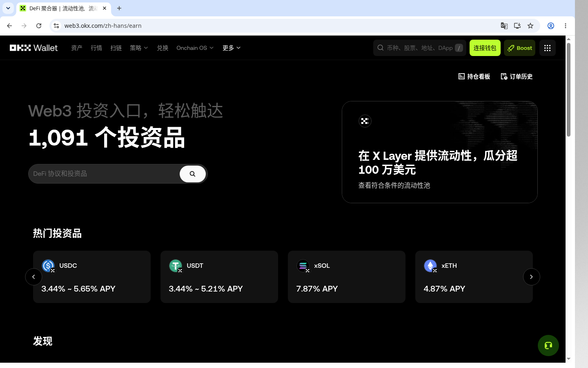Open the 资产 assets menu item
Screen dimensions: 588x368
point(77,48)
